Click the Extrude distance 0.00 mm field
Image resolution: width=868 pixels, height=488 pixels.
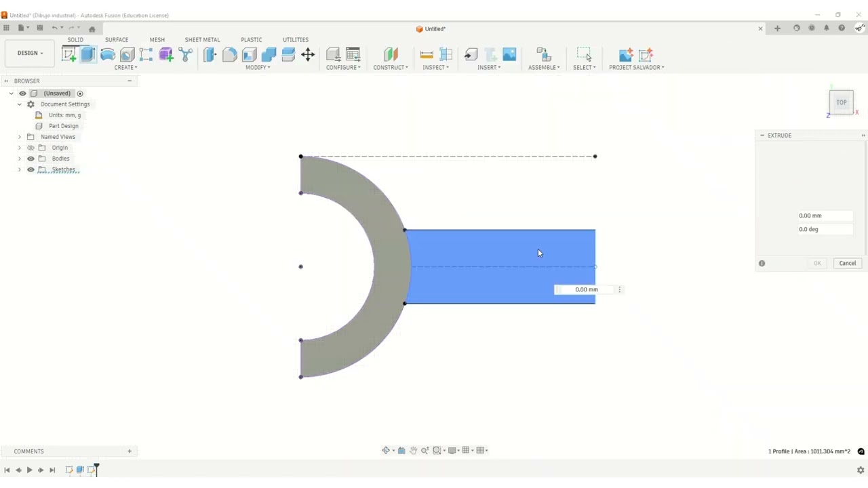(x=825, y=216)
